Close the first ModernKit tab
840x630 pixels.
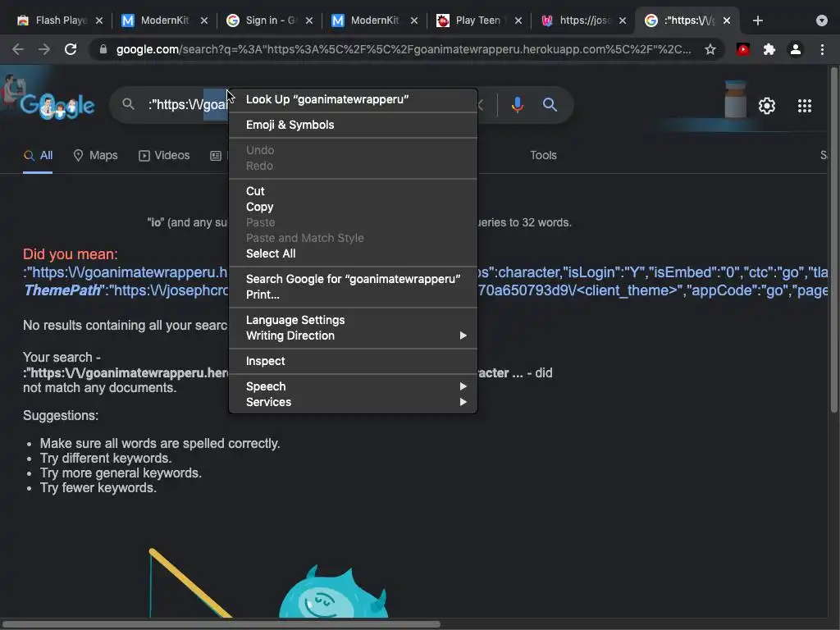[x=204, y=21]
